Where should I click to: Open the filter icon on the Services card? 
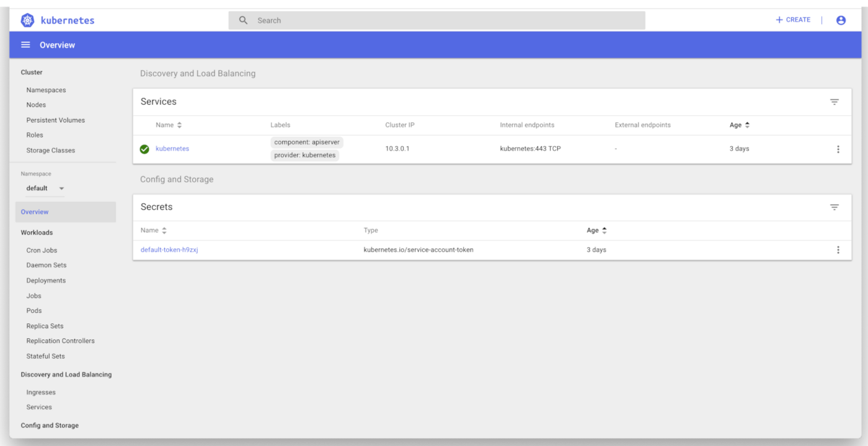pos(835,102)
